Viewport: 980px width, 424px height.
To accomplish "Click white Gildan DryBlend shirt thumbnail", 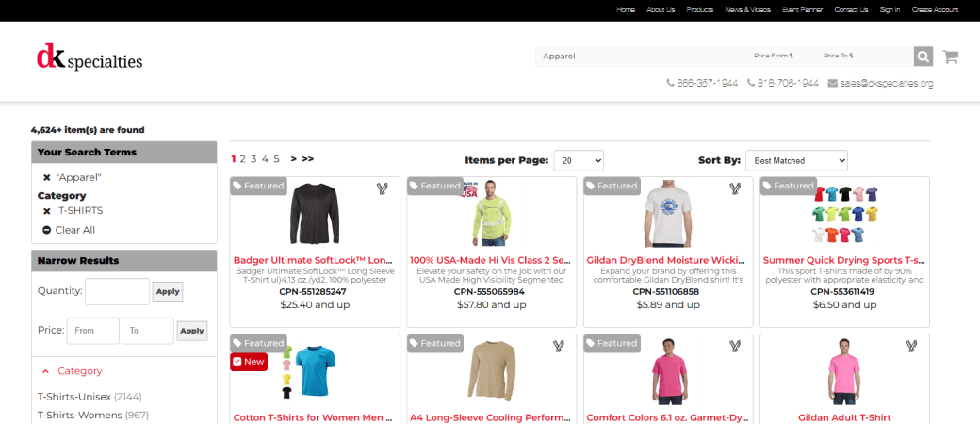I will click(x=668, y=214).
